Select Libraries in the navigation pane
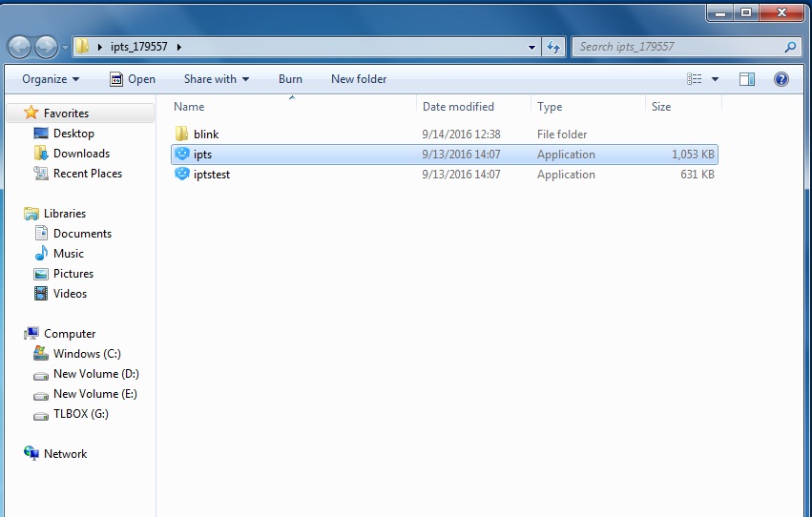The width and height of the screenshot is (812, 517). [65, 214]
